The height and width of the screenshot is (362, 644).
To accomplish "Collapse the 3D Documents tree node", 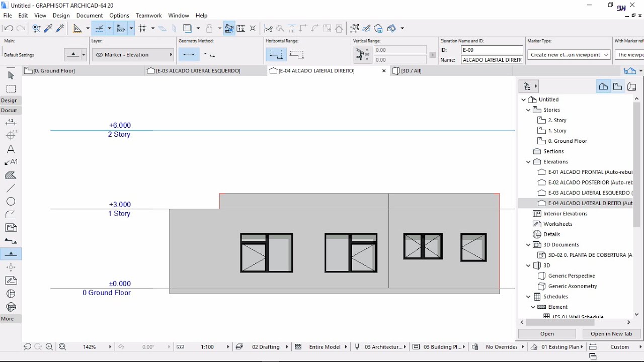I will coord(528,245).
